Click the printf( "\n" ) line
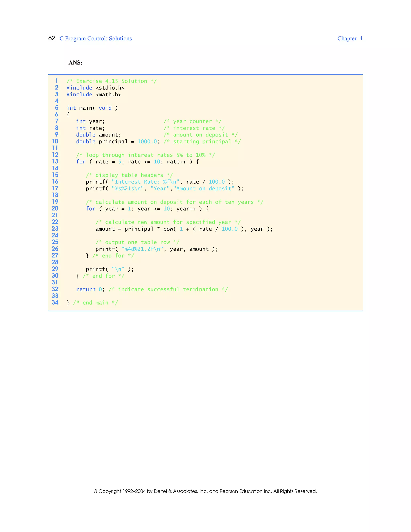This screenshot has width=411, height=532. pyautogui.click(x=110, y=269)
